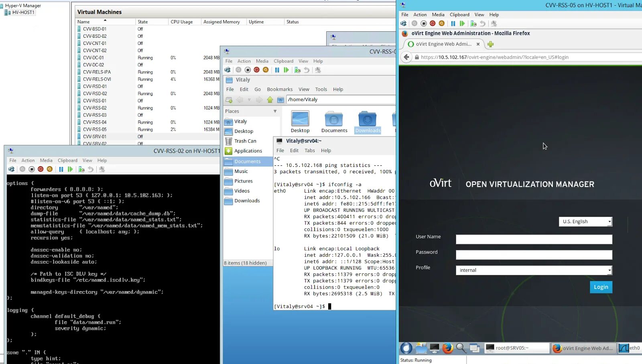Open guest start menu round icon
Image resolution: width=642 pixels, height=364 pixels.
point(406,348)
